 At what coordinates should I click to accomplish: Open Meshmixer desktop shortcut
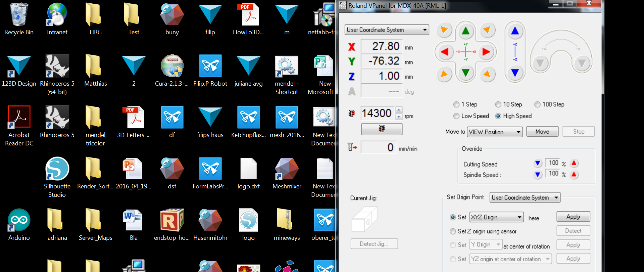287,173
